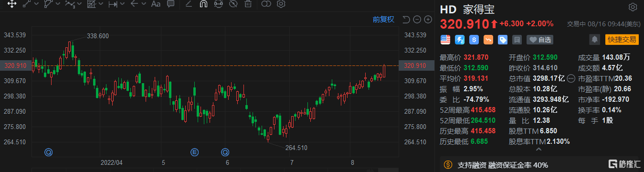The width and height of the screenshot is (644, 172).
Task: Click the 市盈率TTM 20.36 value
Action: (x=623, y=78)
